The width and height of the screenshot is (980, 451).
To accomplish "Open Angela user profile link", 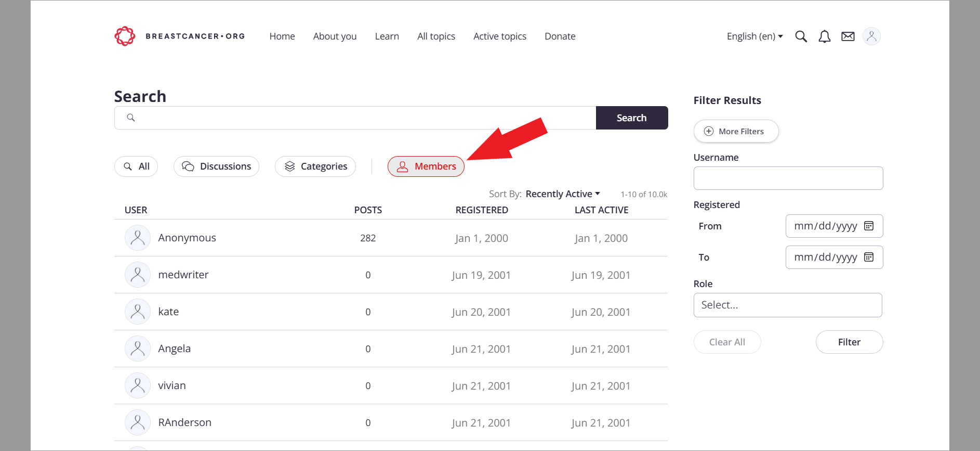I will point(174,349).
